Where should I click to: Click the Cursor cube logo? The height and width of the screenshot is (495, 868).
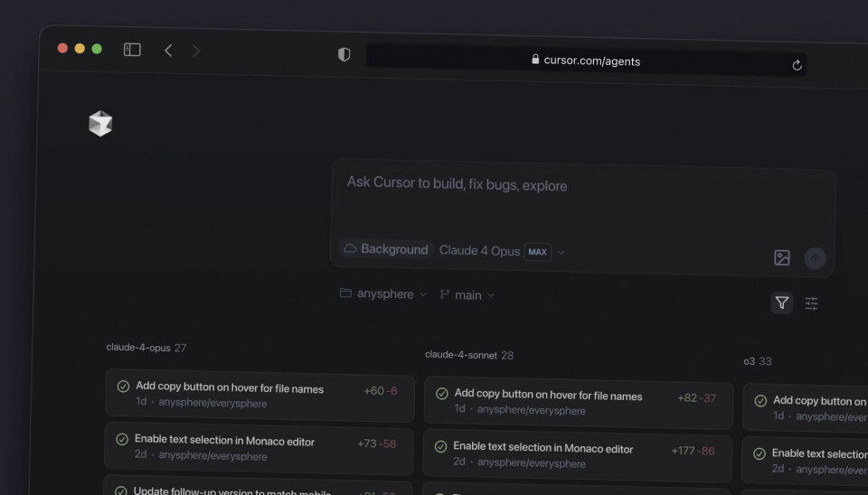[100, 124]
